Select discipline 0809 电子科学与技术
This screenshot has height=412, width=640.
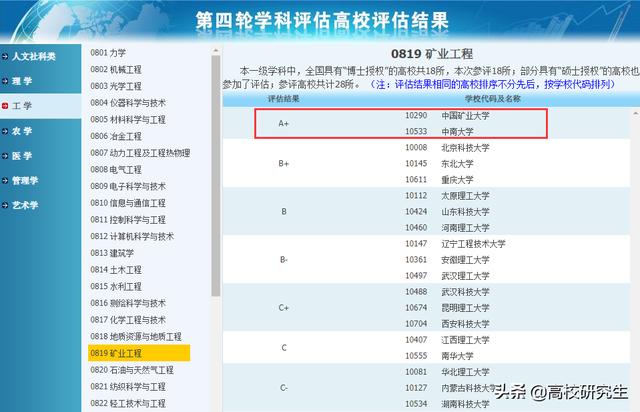point(128,186)
